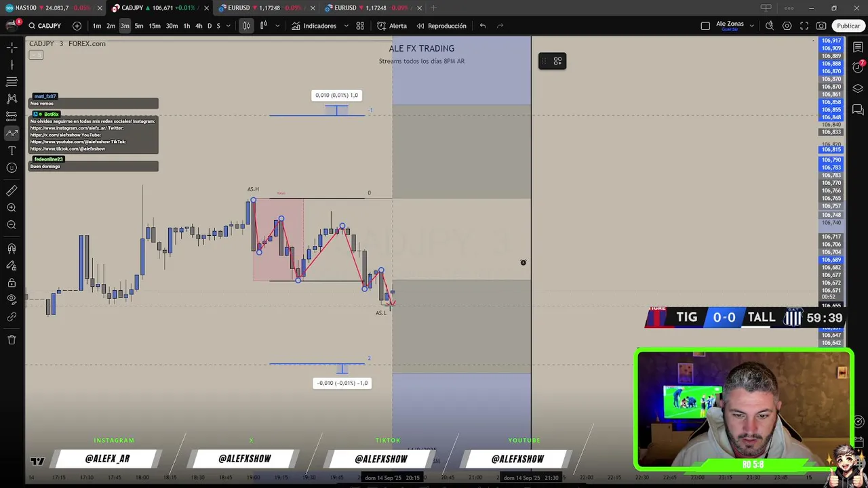Click the zoom out magnifier tool
This screenshot has height=488, width=868.
click(x=12, y=225)
